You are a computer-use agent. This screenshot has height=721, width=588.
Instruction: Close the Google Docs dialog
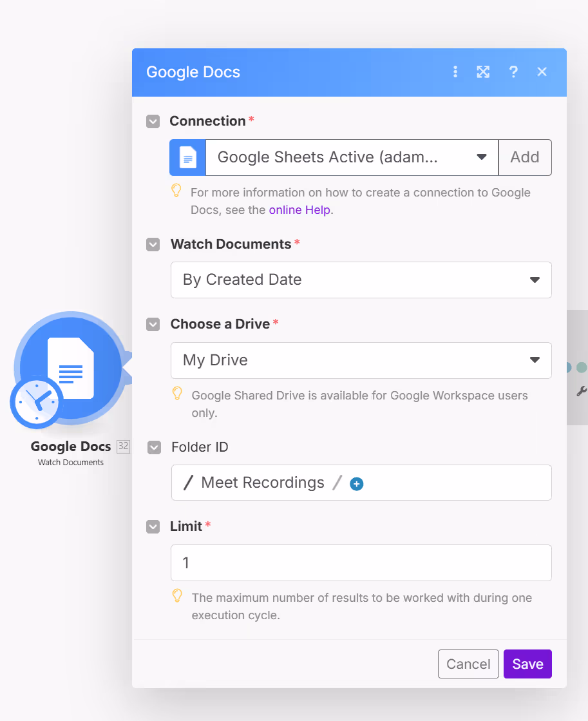pos(542,72)
